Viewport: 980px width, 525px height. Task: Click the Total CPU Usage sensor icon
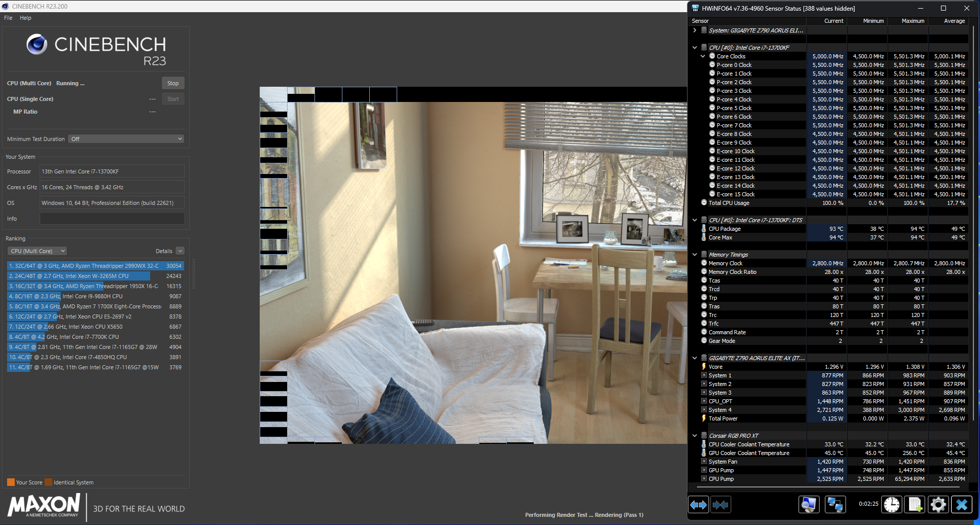704,203
